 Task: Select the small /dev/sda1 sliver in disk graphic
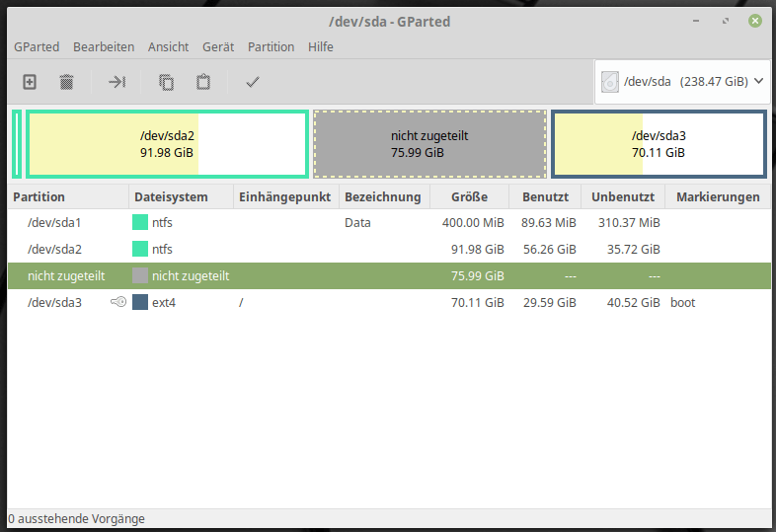pyautogui.click(x=17, y=144)
